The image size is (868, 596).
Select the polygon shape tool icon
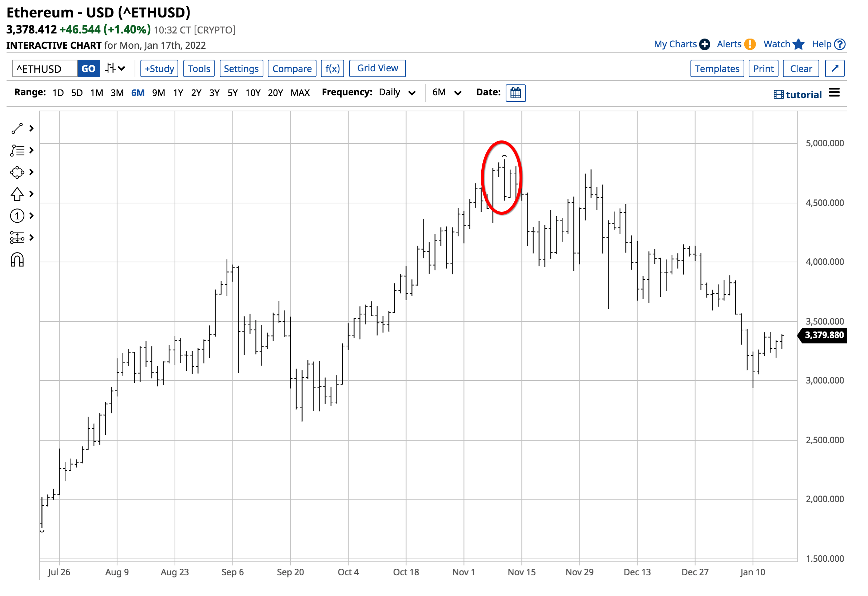tap(17, 172)
